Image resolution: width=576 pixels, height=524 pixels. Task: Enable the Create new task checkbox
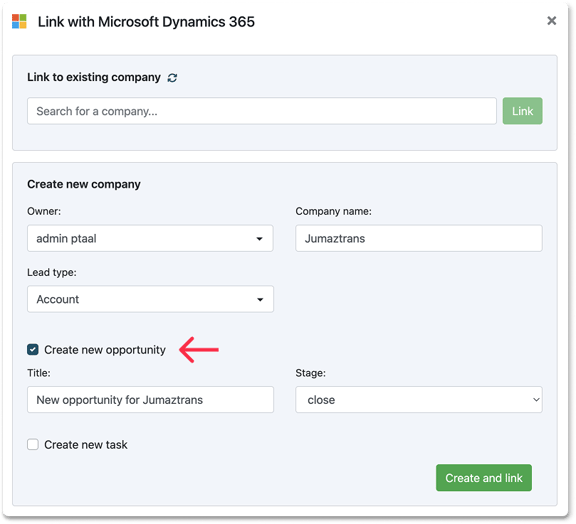pos(33,444)
